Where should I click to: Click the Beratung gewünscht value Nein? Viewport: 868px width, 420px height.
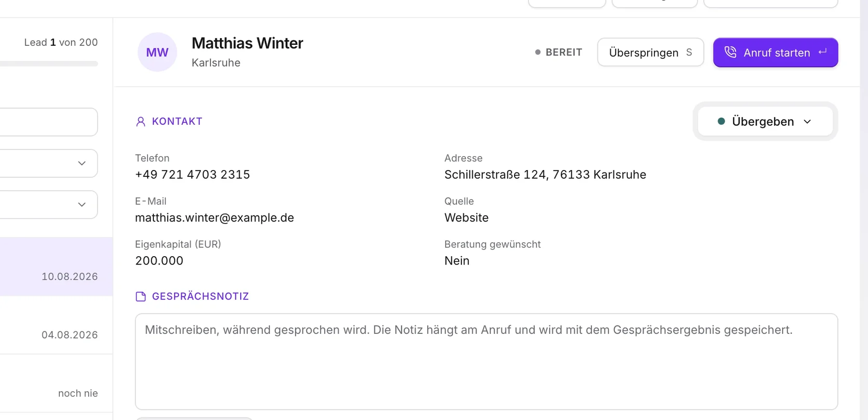click(x=457, y=261)
